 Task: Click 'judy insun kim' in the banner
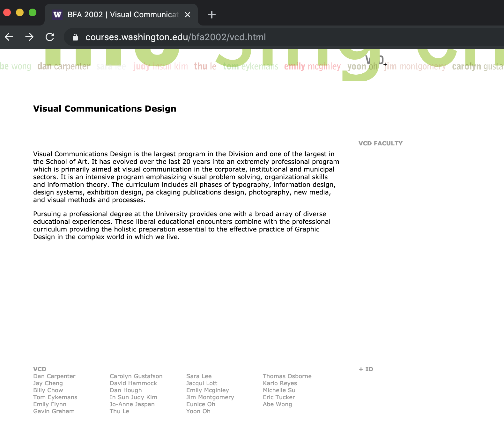pos(160,66)
